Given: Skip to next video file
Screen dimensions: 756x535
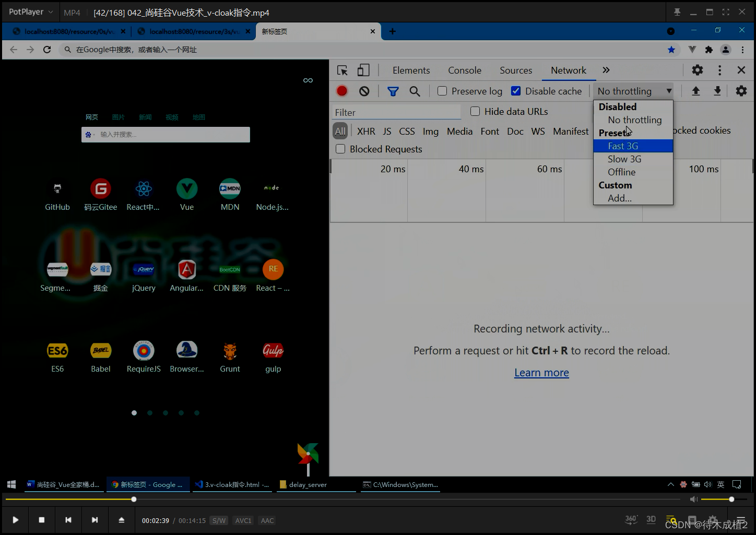Looking at the screenshot, I should tap(95, 520).
